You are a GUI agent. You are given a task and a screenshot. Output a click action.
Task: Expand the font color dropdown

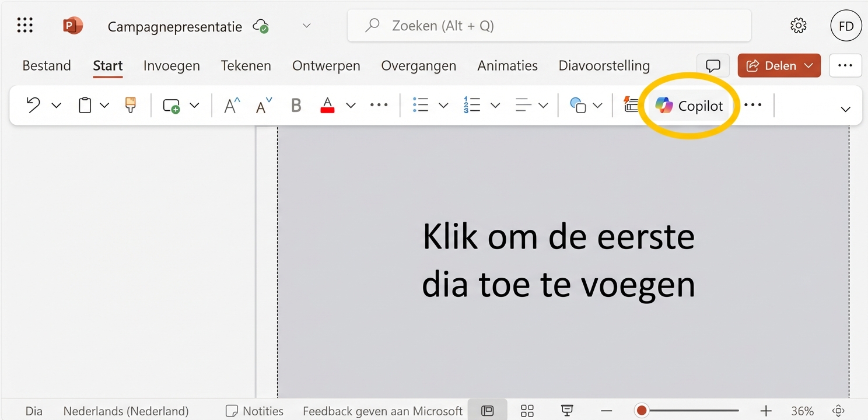pos(350,106)
